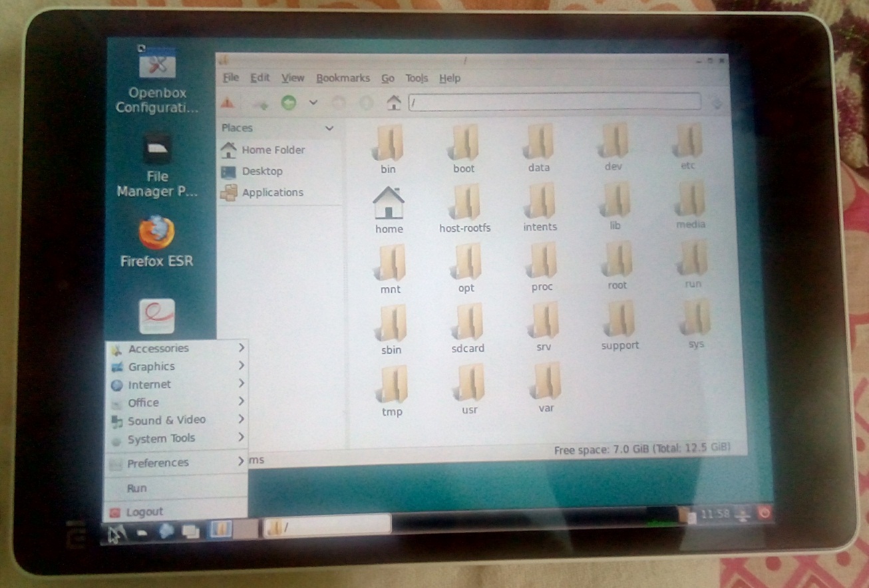Expand the back button history chevron
Screen dimensions: 869x588
click(x=312, y=103)
